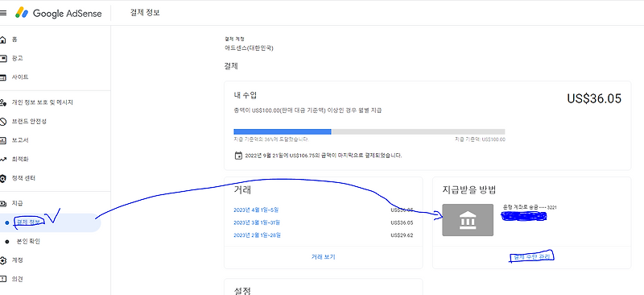Click the bank building payment method icon

tap(468, 220)
